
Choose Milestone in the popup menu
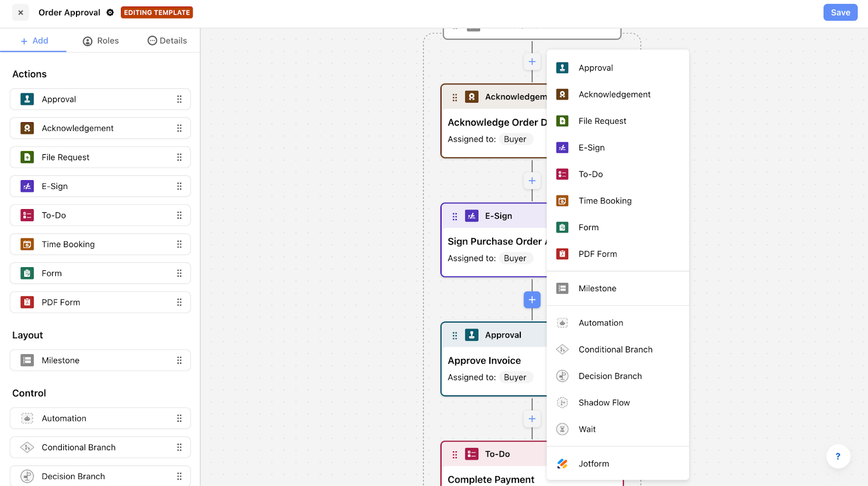[617, 288]
